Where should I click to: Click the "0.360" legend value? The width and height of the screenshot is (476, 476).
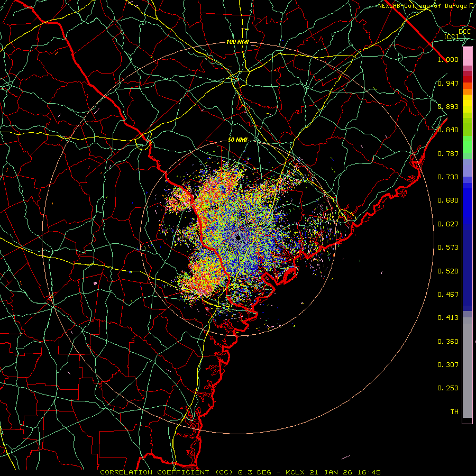tap(448, 342)
